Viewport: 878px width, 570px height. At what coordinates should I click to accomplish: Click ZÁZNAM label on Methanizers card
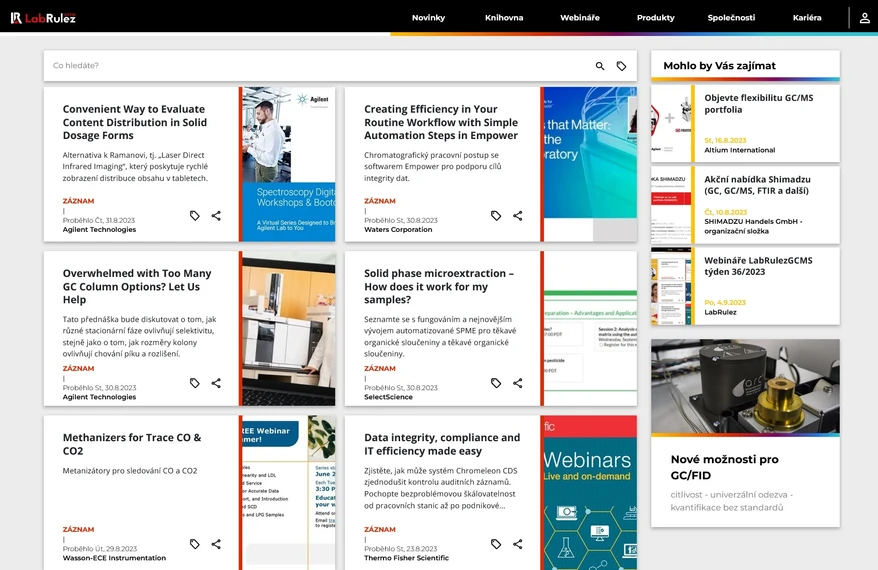pyautogui.click(x=78, y=529)
